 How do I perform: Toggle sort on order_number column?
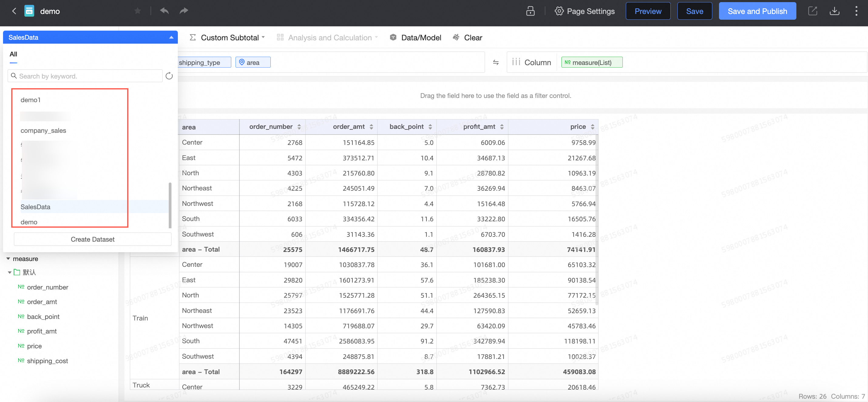[299, 127]
